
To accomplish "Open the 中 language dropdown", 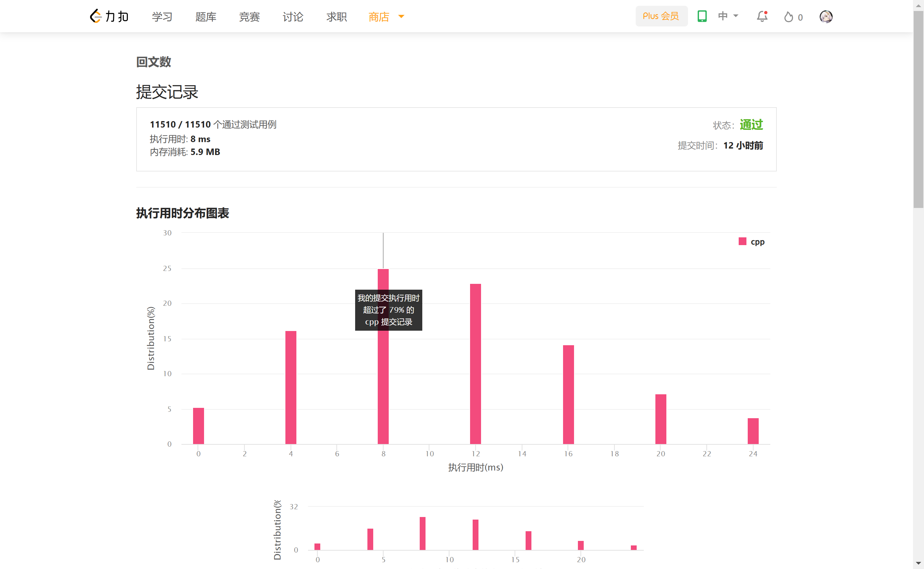I will (728, 16).
